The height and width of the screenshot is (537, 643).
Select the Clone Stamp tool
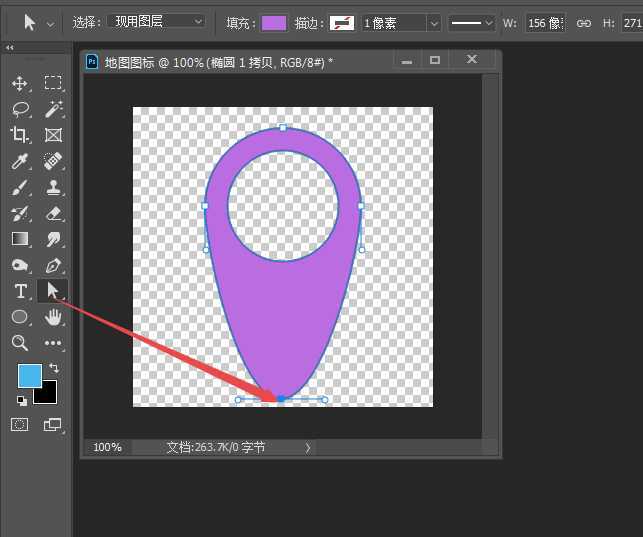(53, 187)
